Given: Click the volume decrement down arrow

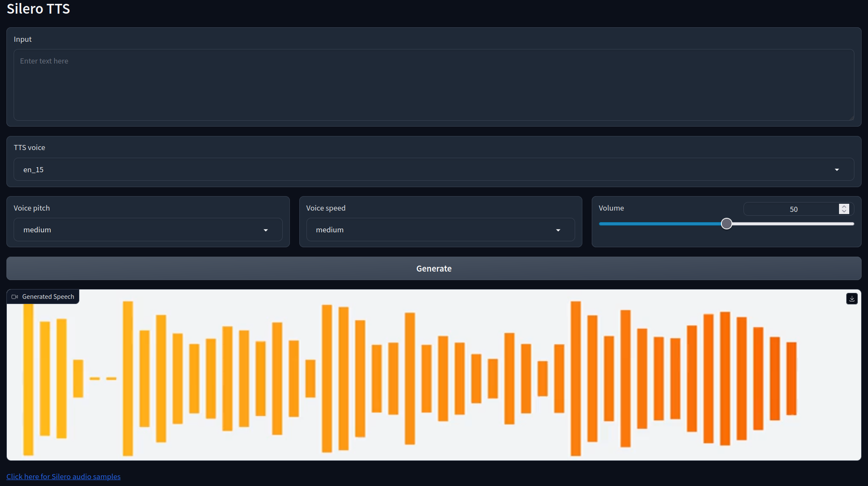Looking at the screenshot, I should 844,211.
